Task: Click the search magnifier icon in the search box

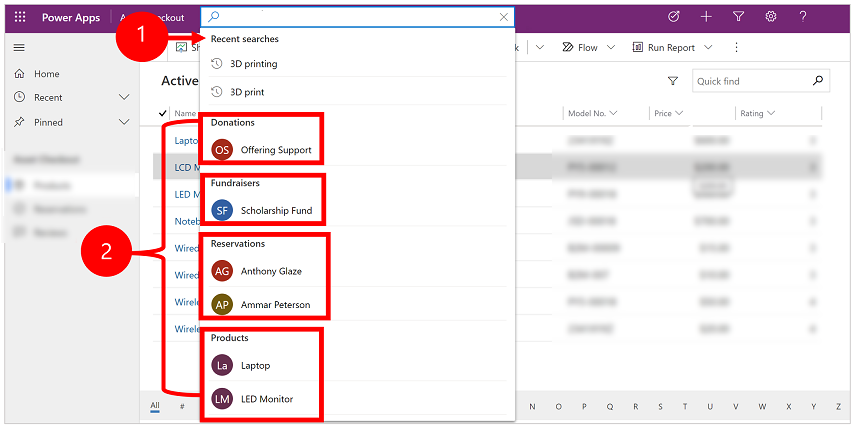Action: click(214, 17)
